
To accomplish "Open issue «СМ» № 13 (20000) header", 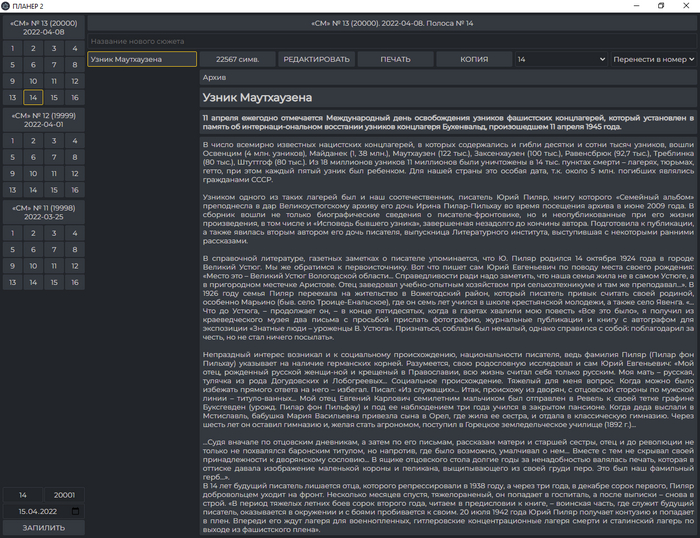I will [x=44, y=28].
